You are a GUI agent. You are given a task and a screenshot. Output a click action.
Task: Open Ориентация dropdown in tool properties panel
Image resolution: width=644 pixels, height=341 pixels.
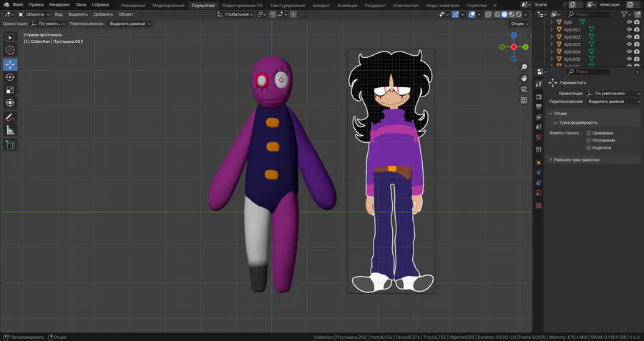(x=614, y=94)
